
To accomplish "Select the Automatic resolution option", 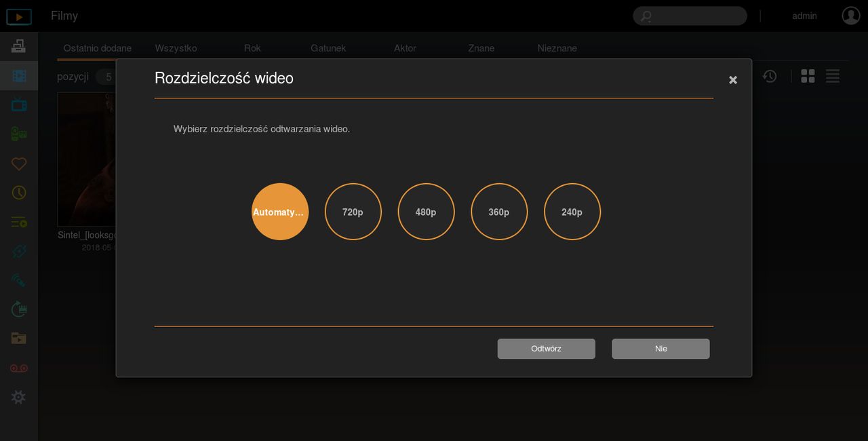I will [x=280, y=212].
